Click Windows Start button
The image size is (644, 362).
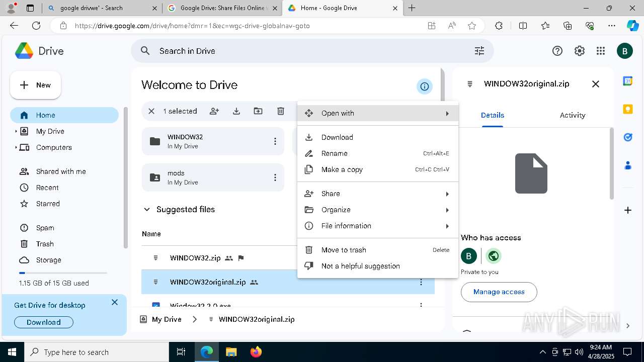pos(12,352)
